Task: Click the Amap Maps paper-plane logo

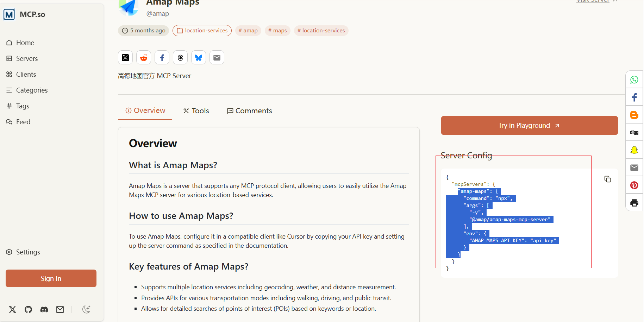Action: coord(129,7)
